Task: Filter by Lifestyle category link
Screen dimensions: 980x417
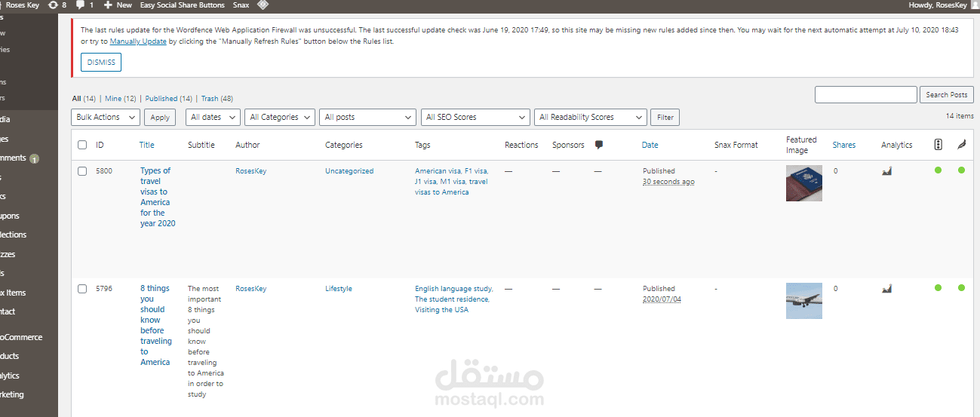Action: (339, 289)
